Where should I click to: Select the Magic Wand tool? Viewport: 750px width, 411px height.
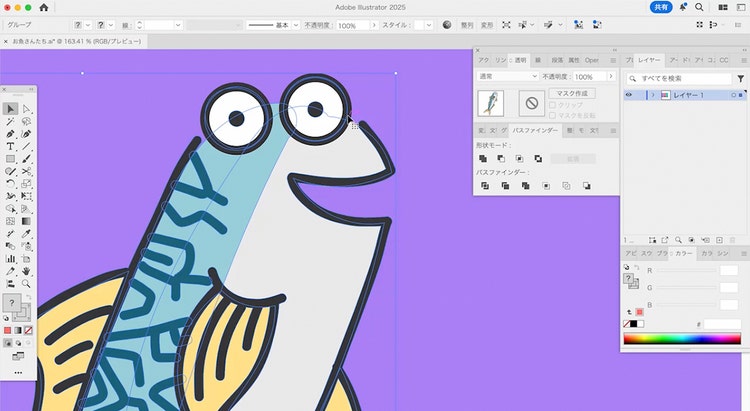[x=10, y=122]
